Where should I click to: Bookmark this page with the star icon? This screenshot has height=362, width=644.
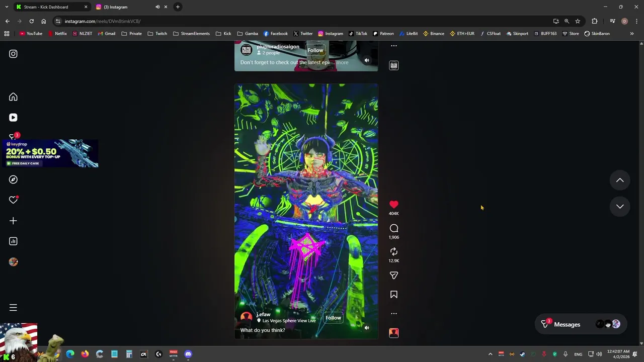[x=578, y=21]
